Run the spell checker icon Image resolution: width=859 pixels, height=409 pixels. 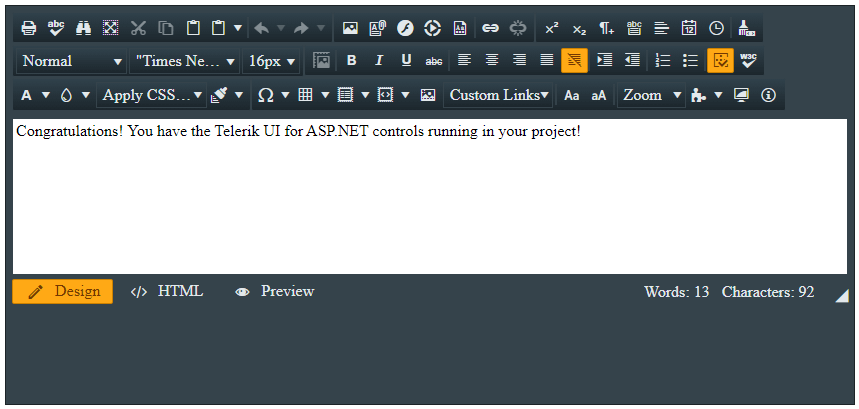click(x=56, y=28)
